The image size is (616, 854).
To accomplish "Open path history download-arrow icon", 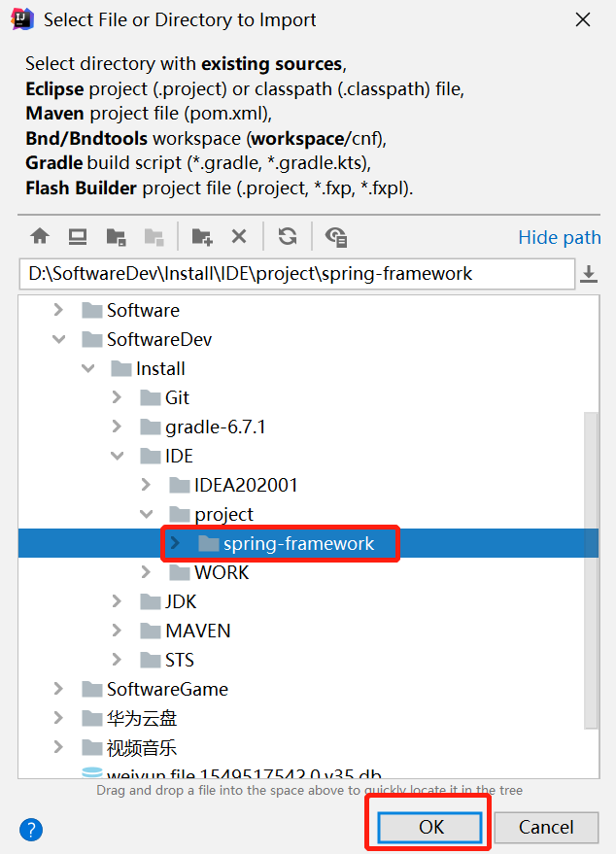I will [x=588, y=274].
